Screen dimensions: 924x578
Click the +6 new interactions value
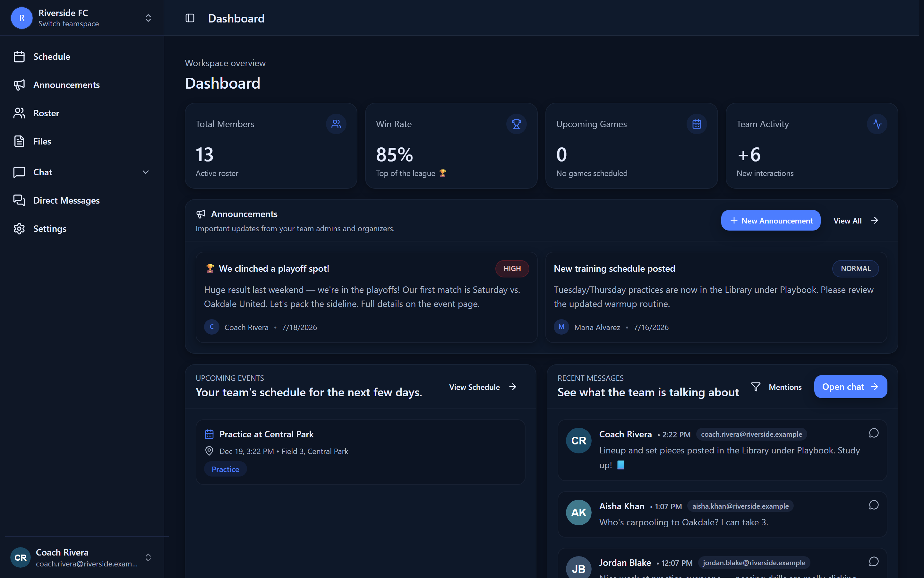[x=749, y=155]
